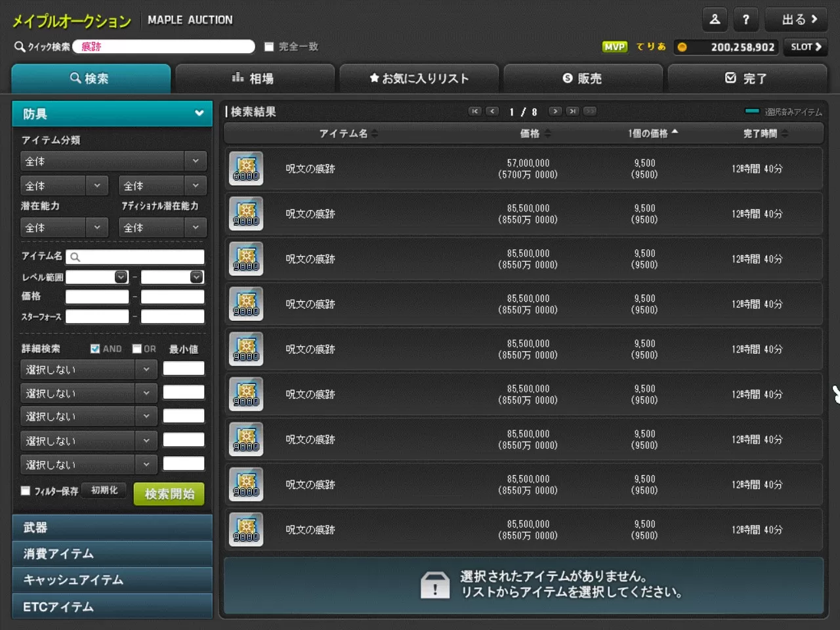Sort results by アイテム名 column arrows
This screenshot has width=840, height=630.
click(x=375, y=133)
